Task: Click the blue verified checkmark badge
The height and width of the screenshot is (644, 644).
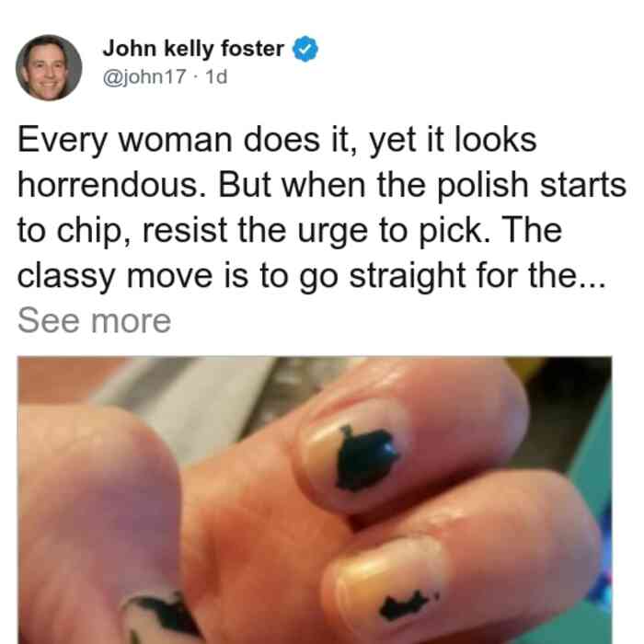Action: pos(305,49)
